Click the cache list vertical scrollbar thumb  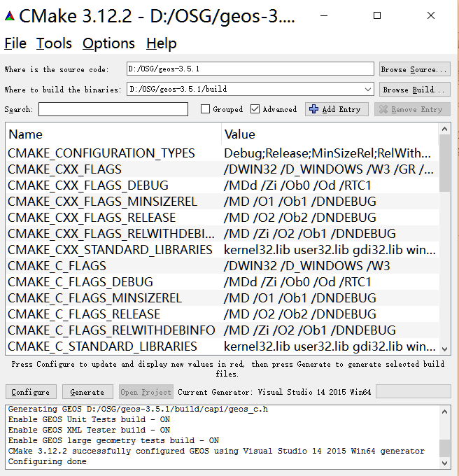tap(444, 163)
